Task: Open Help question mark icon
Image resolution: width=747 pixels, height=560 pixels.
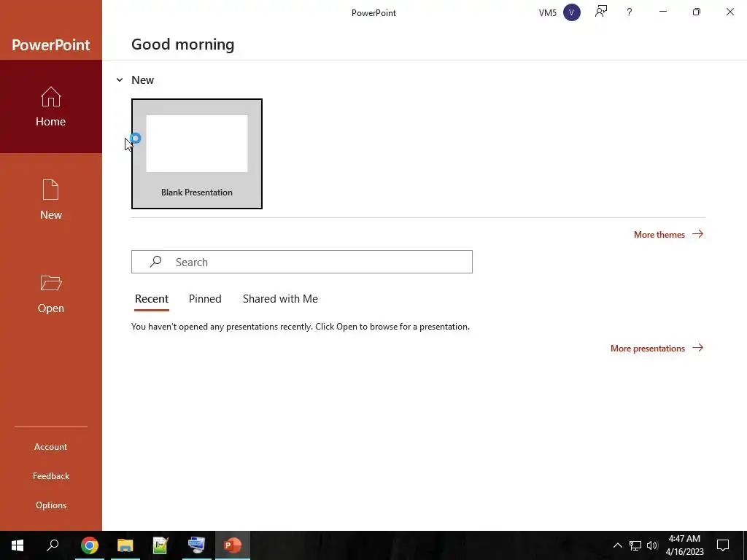Action: [630, 12]
